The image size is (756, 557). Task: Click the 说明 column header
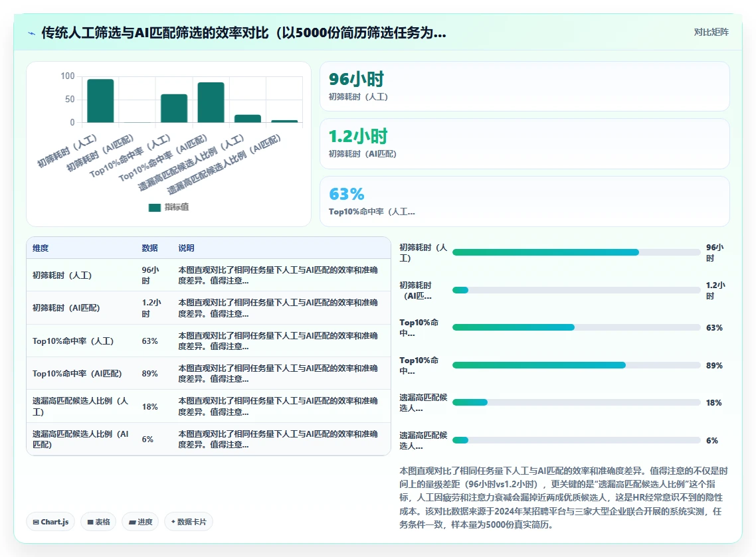pyautogui.click(x=186, y=248)
